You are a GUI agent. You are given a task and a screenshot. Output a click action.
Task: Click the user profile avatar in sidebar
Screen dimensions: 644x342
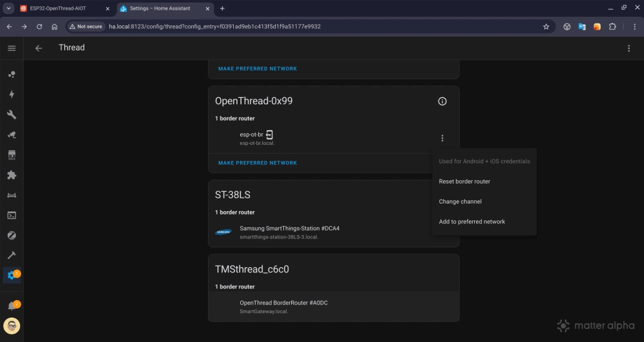(12, 326)
